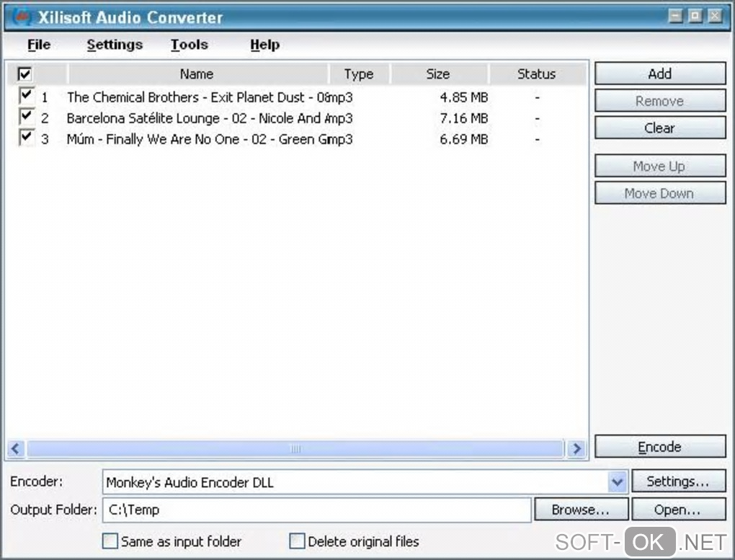Click the Remove button

[660, 101]
